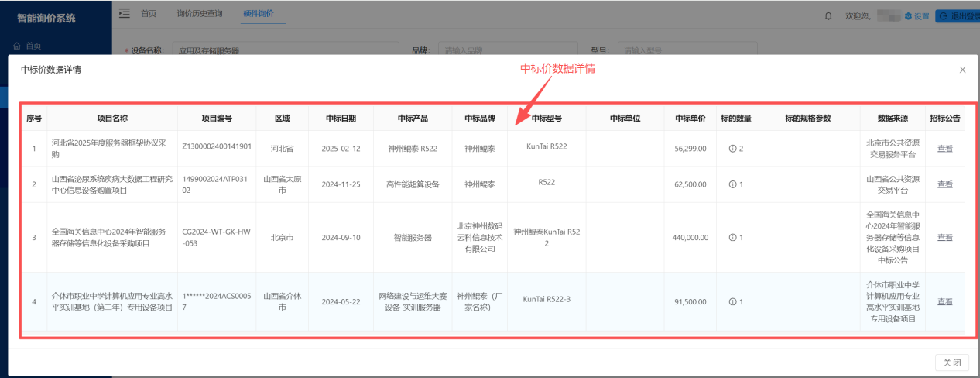Open the 询价历史查询 tab

click(199, 14)
